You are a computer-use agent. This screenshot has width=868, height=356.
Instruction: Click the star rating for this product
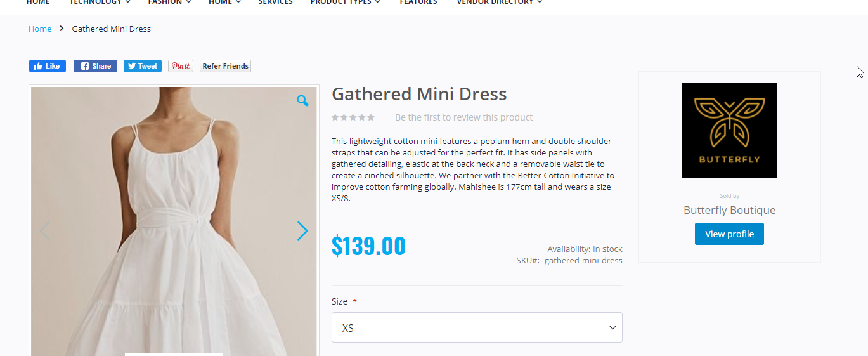pyautogui.click(x=353, y=117)
